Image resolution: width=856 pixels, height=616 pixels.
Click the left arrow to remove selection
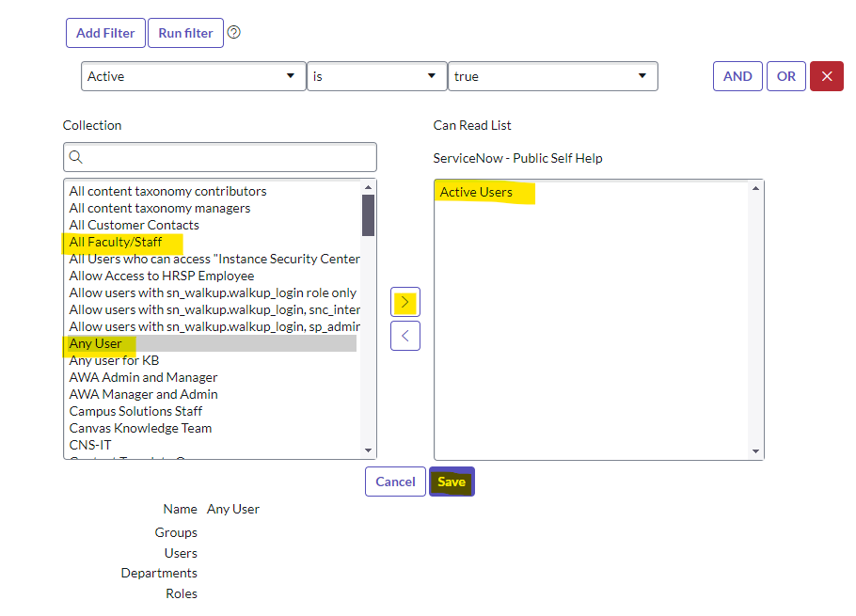pyautogui.click(x=404, y=336)
